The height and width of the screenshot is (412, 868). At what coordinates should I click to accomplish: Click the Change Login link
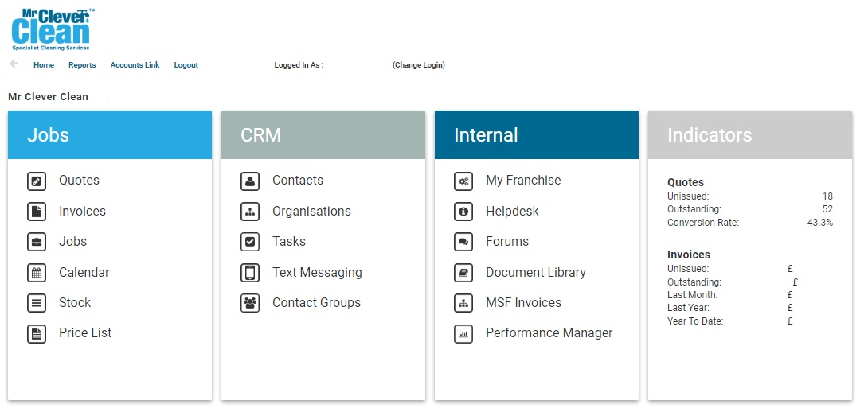click(418, 65)
